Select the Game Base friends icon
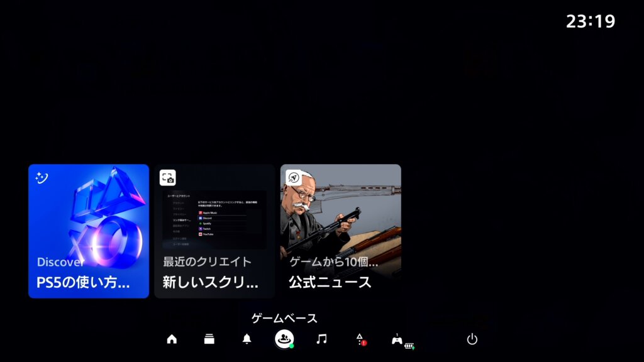The image size is (644, 362). 284,339
